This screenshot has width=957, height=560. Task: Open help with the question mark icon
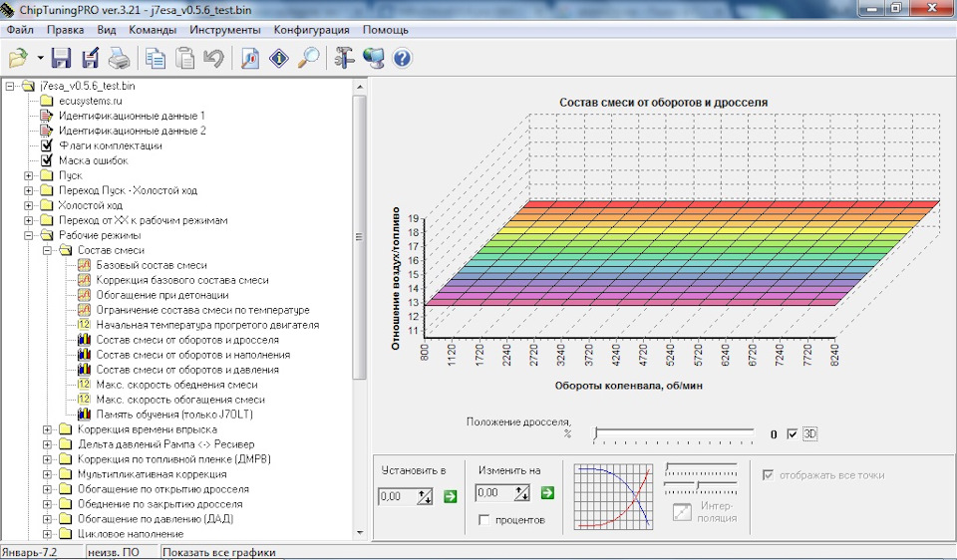tap(402, 59)
